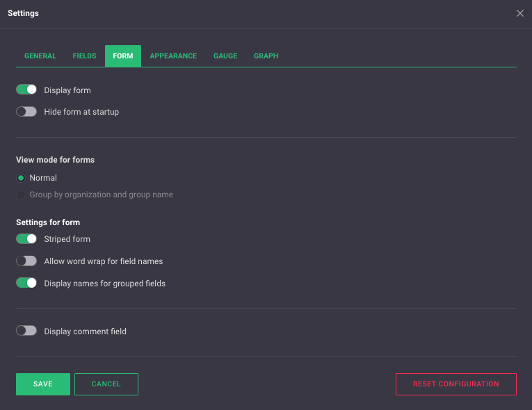Click the Save button

click(43, 384)
